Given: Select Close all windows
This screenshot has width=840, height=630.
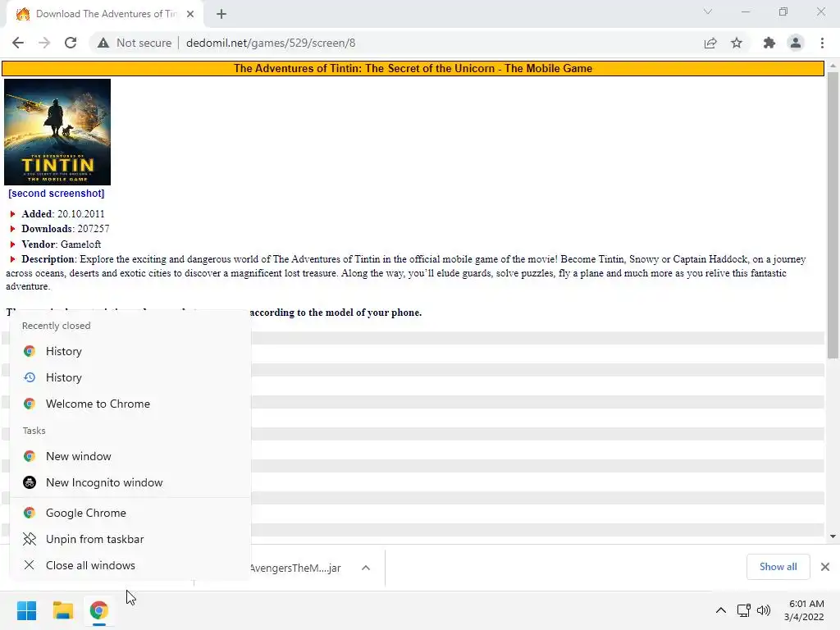Looking at the screenshot, I should click(x=130, y=565).
